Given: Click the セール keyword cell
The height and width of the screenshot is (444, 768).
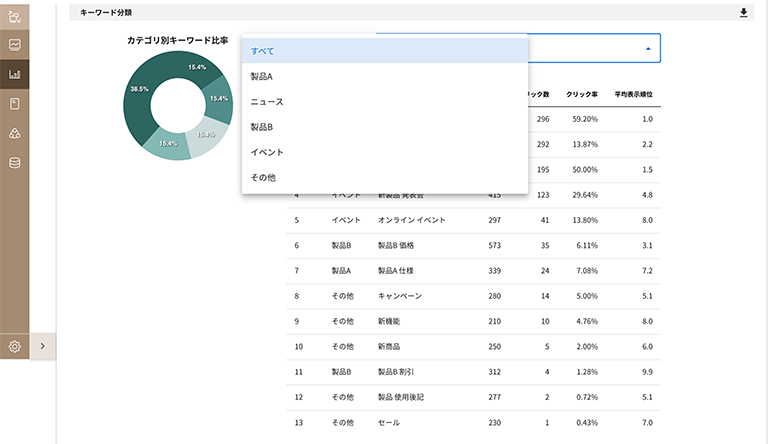Looking at the screenshot, I should pyautogui.click(x=389, y=422).
